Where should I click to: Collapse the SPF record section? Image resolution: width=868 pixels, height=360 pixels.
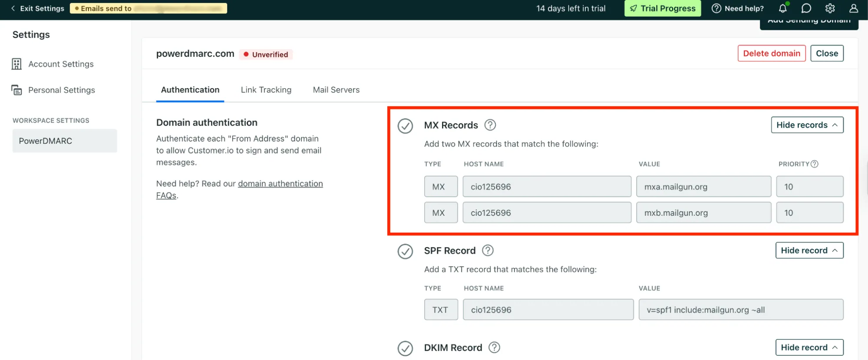(809, 251)
